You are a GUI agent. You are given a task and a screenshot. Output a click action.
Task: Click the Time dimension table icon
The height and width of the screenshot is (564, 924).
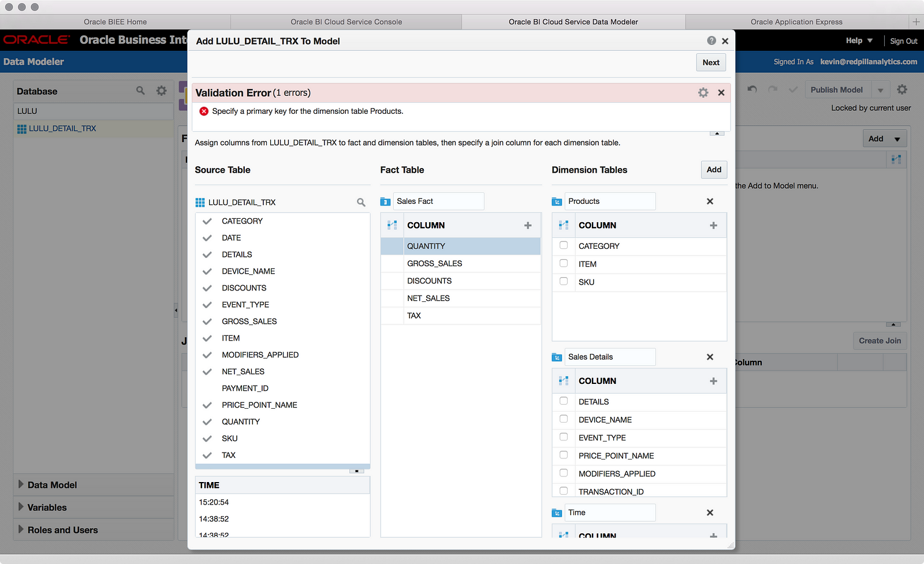point(557,513)
